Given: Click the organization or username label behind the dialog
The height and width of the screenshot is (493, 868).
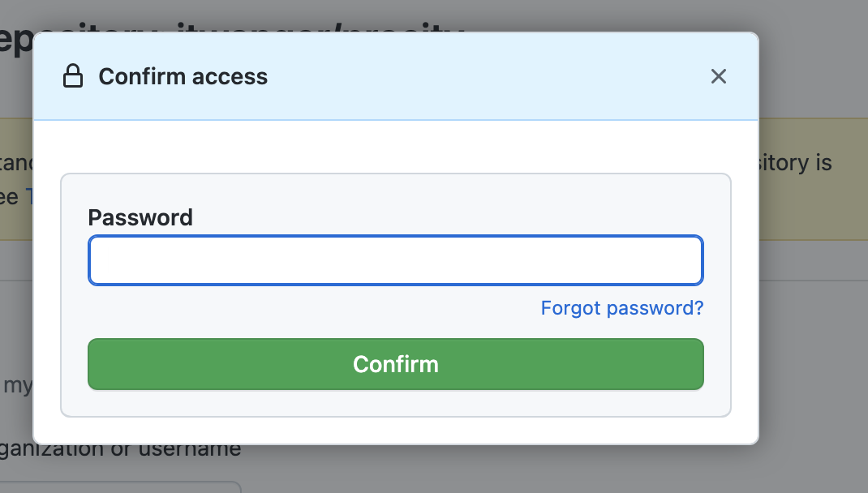Looking at the screenshot, I should click(120, 449).
